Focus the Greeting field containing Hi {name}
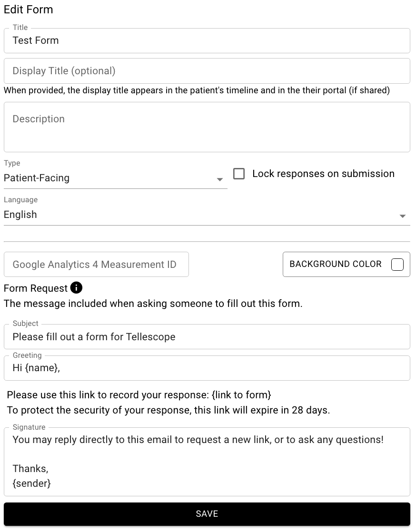This screenshot has width=416, height=532. 207,367
